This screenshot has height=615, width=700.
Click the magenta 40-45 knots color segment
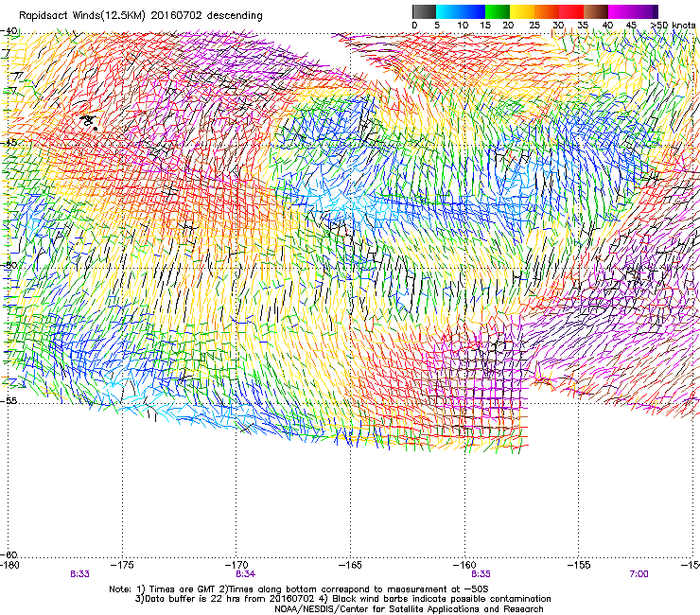(x=621, y=11)
